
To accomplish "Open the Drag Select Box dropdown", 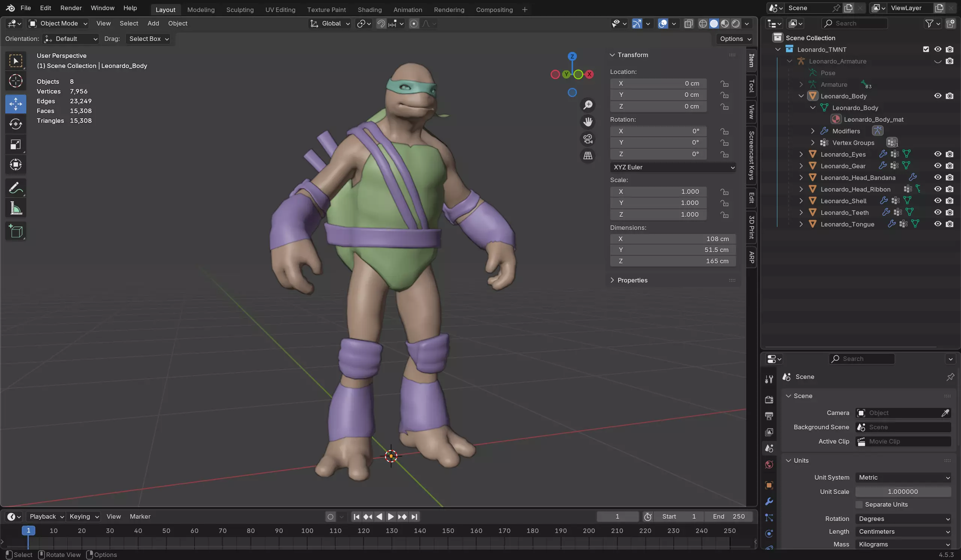I will tap(148, 39).
